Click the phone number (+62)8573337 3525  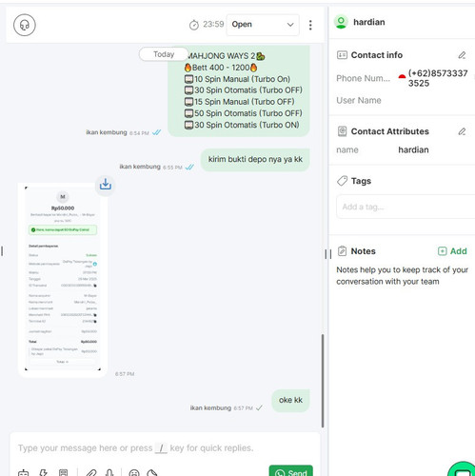click(438, 78)
